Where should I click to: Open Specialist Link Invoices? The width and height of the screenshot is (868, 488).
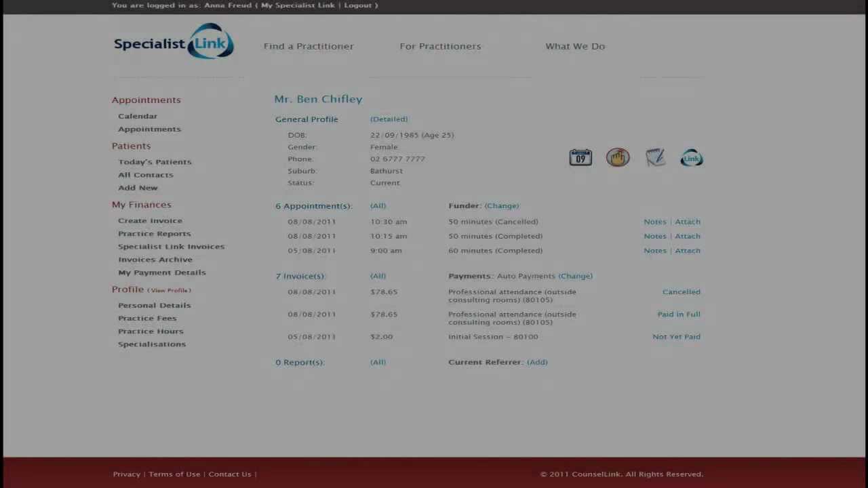(171, 247)
